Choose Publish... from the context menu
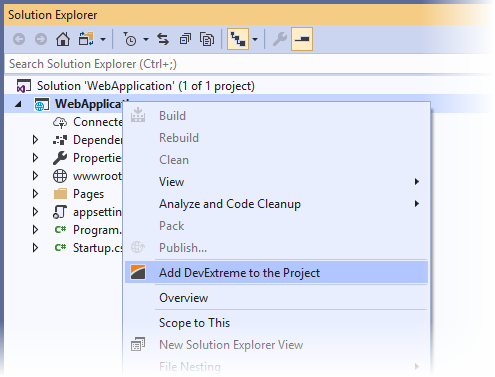Screen dimensions: 495x377 coord(276,248)
